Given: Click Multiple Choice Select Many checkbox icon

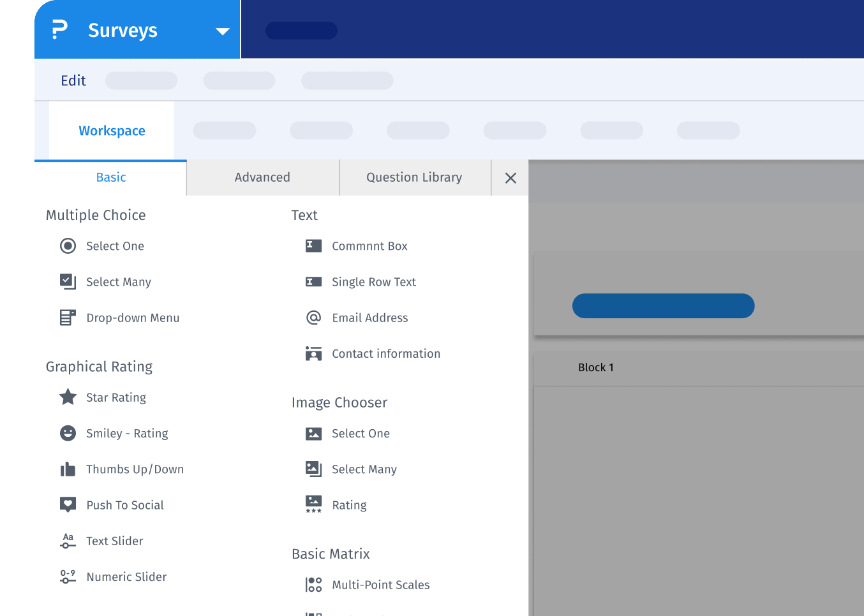Looking at the screenshot, I should click(68, 282).
